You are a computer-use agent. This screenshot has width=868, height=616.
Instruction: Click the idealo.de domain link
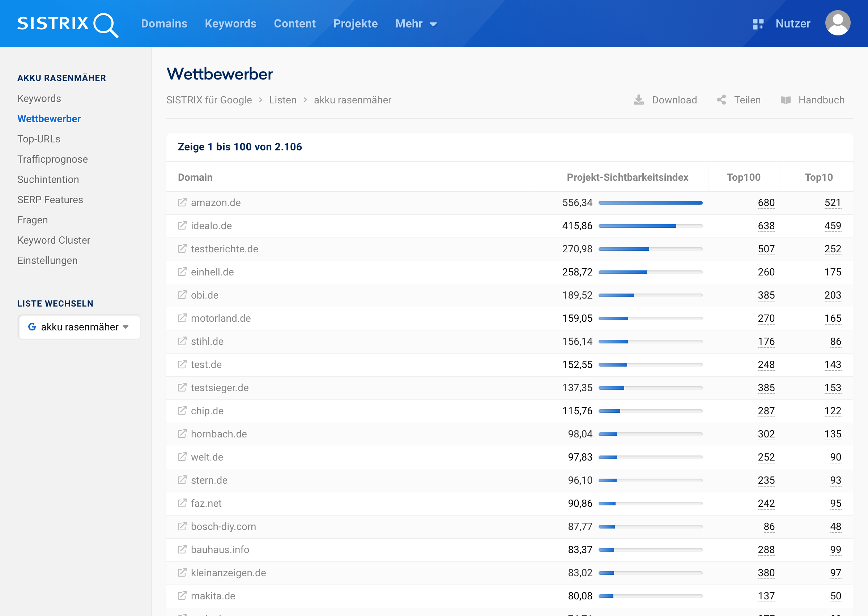(211, 226)
